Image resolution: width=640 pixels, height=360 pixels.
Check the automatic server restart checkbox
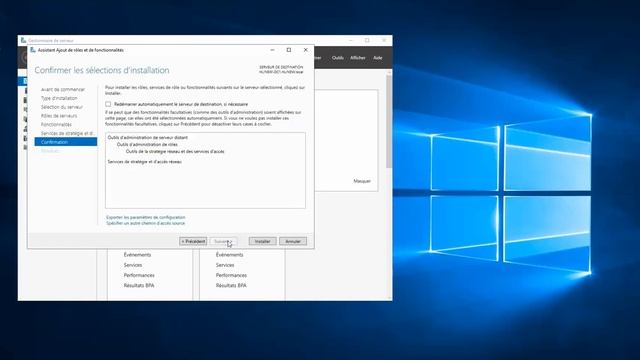108,104
